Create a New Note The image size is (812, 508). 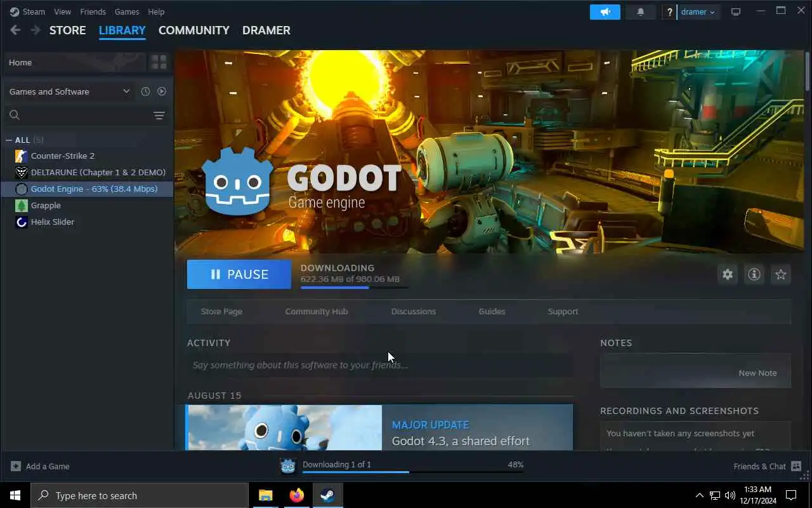click(757, 373)
